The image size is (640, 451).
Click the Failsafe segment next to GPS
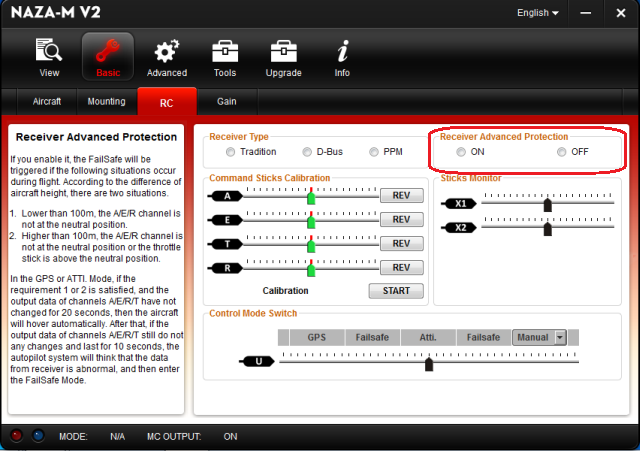tap(372, 338)
